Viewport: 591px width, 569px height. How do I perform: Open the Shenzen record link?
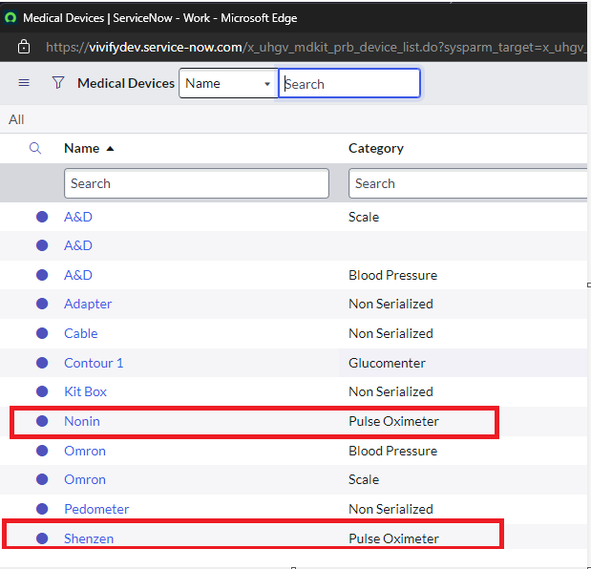[x=89, y=538]
